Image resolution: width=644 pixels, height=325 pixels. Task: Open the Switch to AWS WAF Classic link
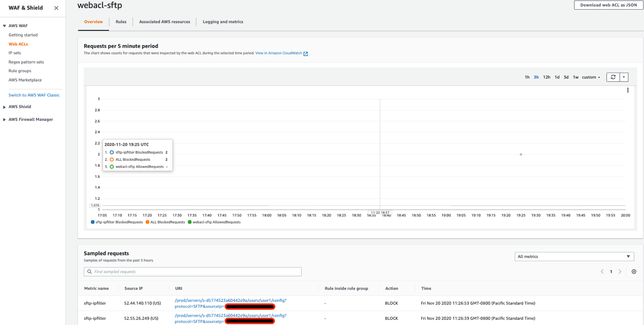coord(33,95)
